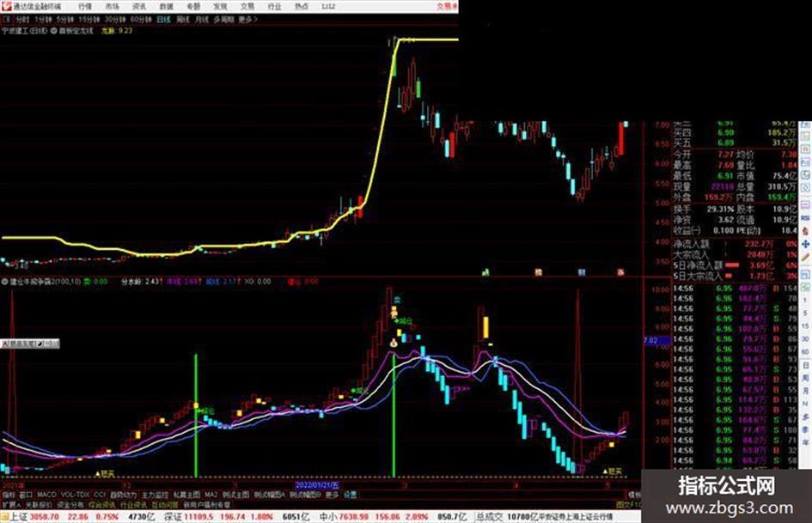The width and height of the screenshot is (812, 523).
Task: Switch to the 60分钟 period tab
Action: point(141,20)
